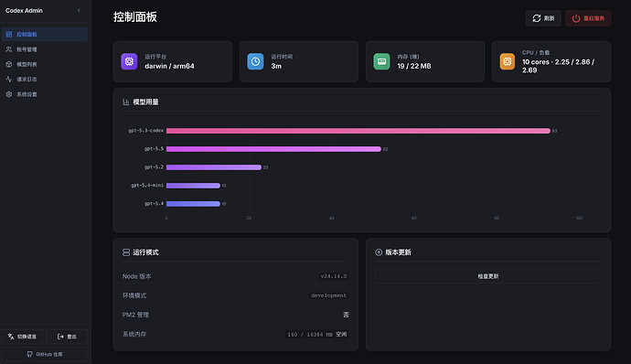Click the darwin / arm64 platform value

(x=169, y=66)
